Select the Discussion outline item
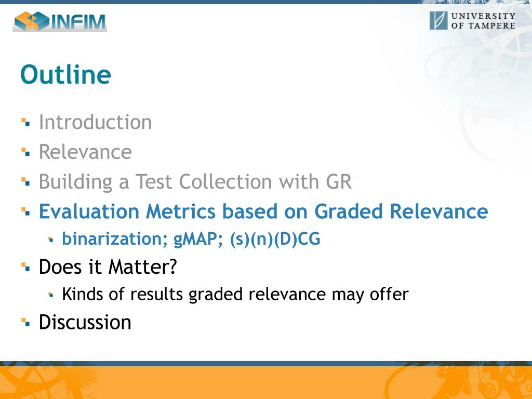Viewport: 532px width, 399px height. pos(85,322)
